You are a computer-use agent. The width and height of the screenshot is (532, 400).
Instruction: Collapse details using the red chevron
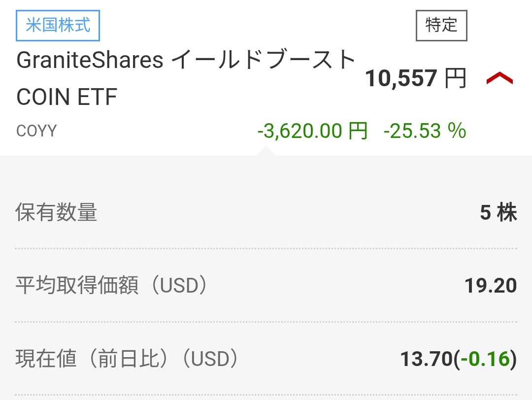(x=499, y=78)
